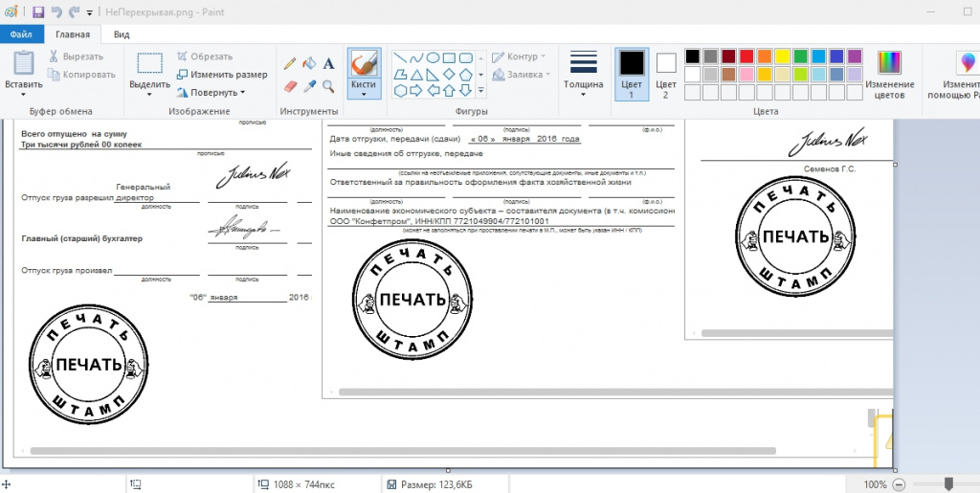
Task: Open the Customize Quick Access Toolbar arrow
Action: (90, 12)
